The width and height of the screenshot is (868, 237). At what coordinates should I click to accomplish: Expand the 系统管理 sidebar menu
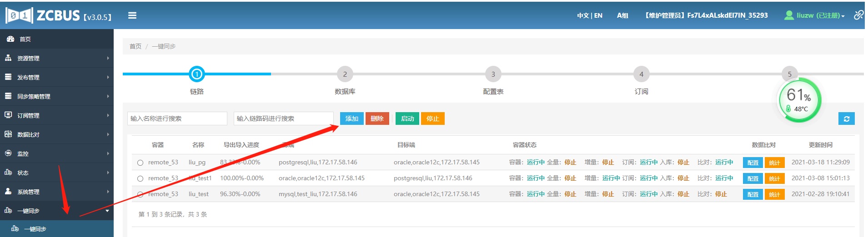coord(57,192)
